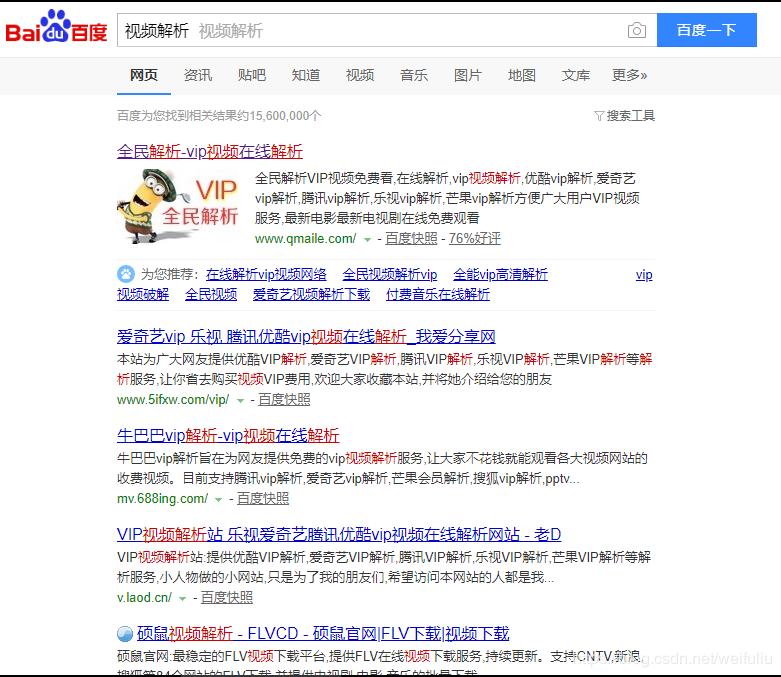The image size is (781, 677).
Task: Expand the 更多» menu
Action: click(630, 75)
